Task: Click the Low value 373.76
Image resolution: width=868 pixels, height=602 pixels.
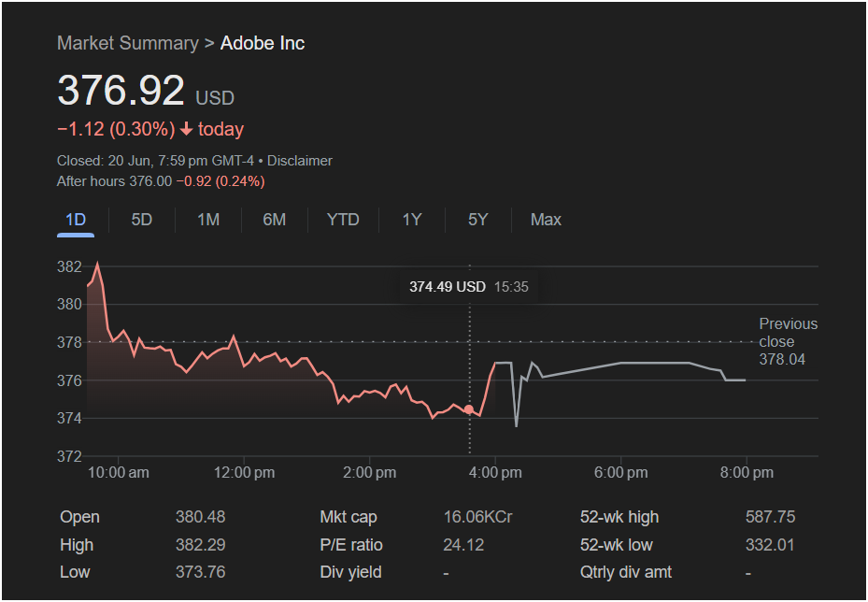Action: [x=200, y=572]
